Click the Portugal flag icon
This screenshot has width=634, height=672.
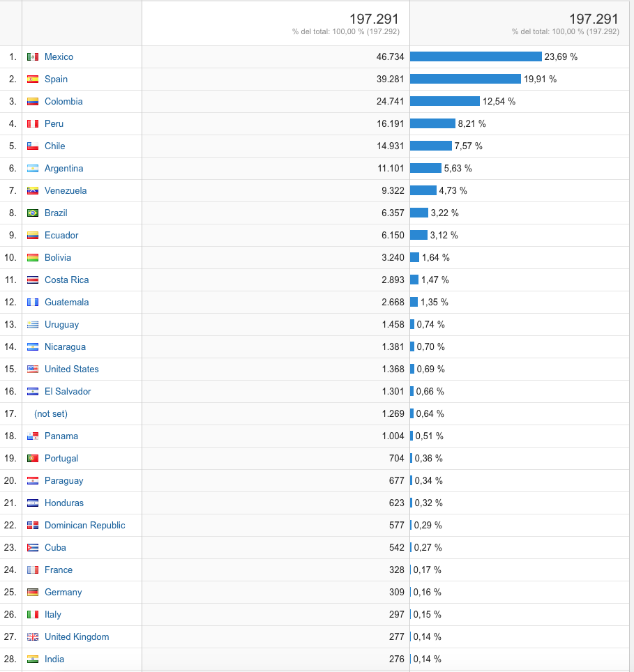(x=33, y=459)
